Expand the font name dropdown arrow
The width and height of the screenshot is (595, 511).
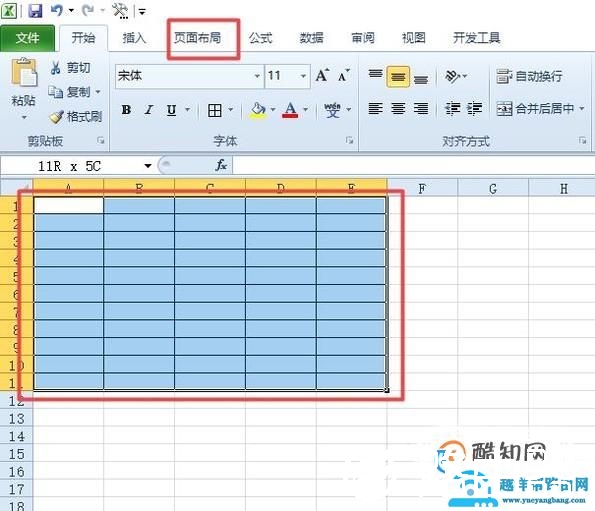pyautogui.click(x=257, y=76)
